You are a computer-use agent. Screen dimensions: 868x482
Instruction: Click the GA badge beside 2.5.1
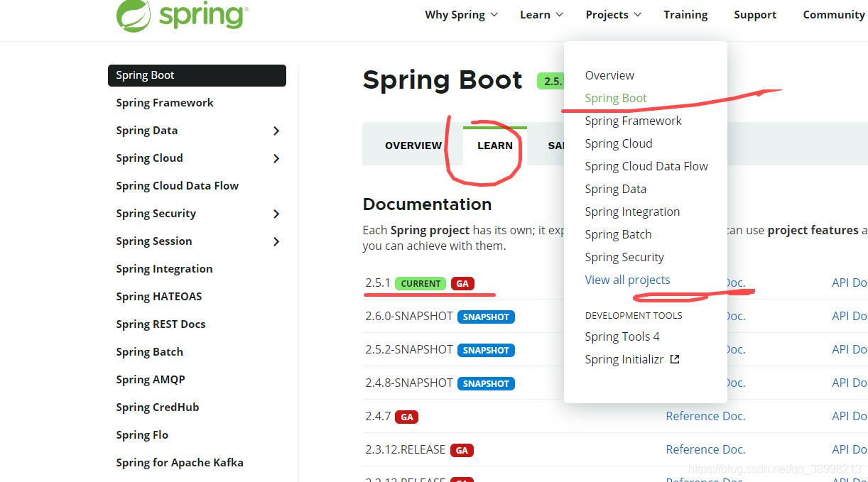click(x=462, y=283)
